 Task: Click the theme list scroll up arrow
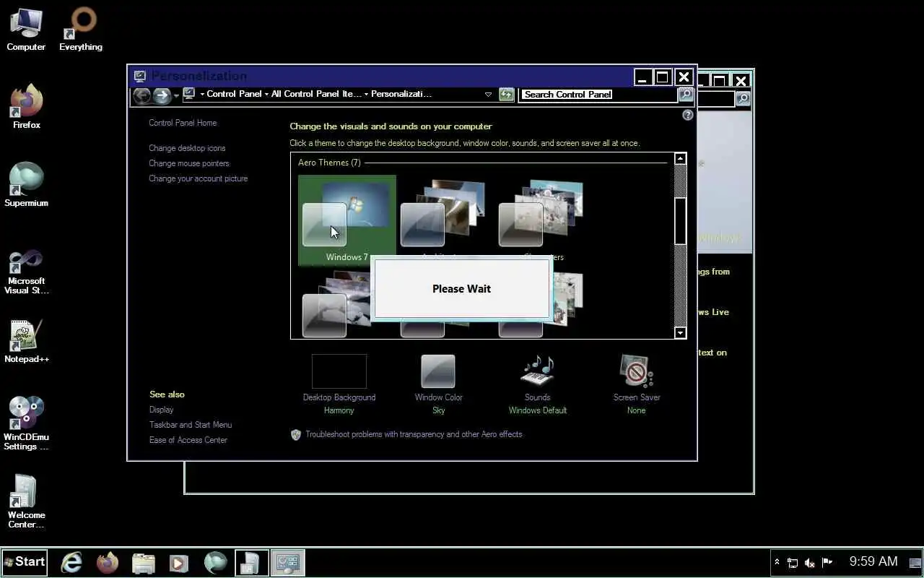click(680, 158)
